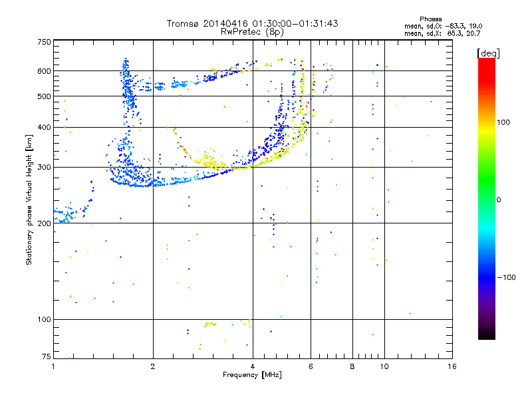This screenshot has width=532, height=399.
Task: Pick the black bottom of the phase colorbar
Action: [x=487, y=335]
